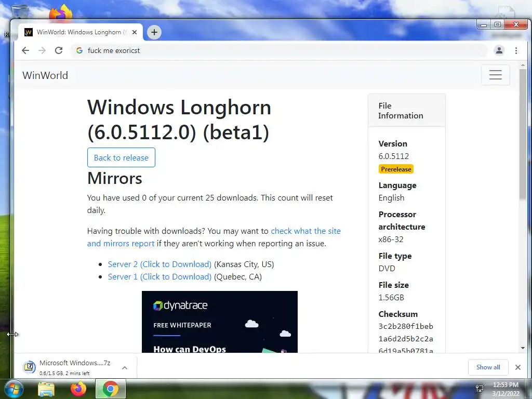Click the Prerelease badge
Image resolution: width=532 pixels, height=399 pixels.
coord(396,169)
